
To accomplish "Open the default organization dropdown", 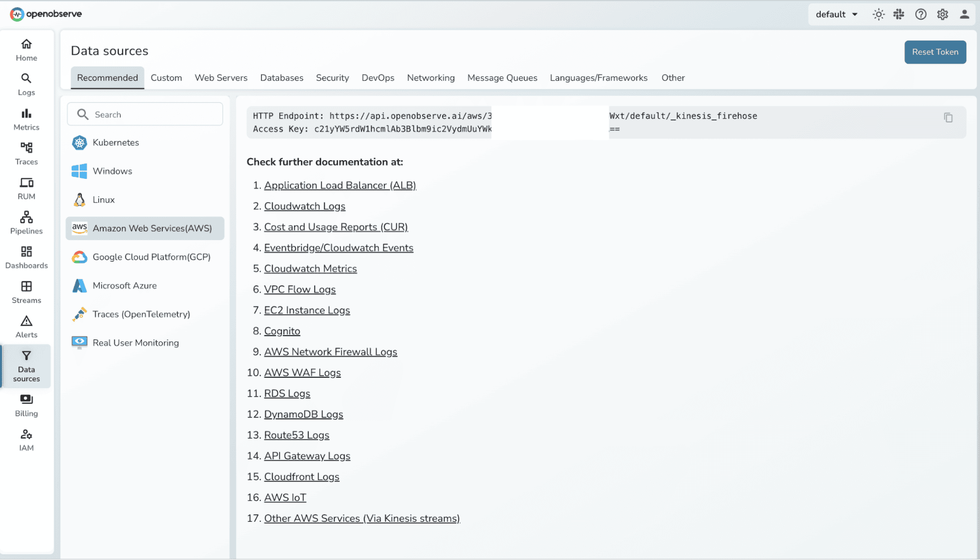I will tap(836, 14).
